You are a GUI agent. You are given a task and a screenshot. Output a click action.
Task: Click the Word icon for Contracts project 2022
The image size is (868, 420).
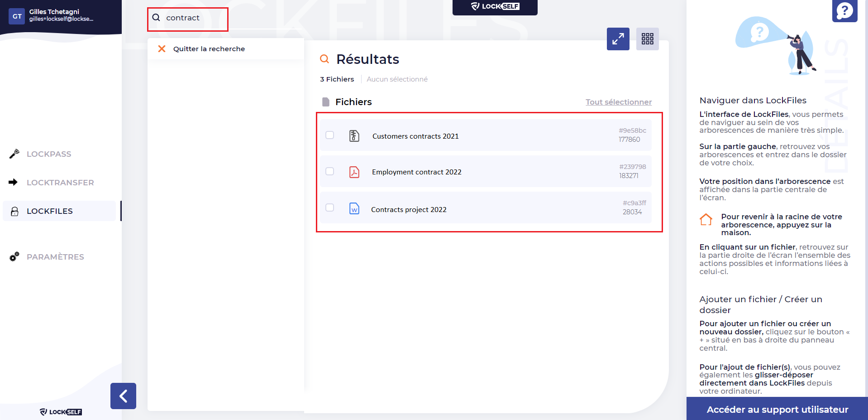click(x=354, y=209)
